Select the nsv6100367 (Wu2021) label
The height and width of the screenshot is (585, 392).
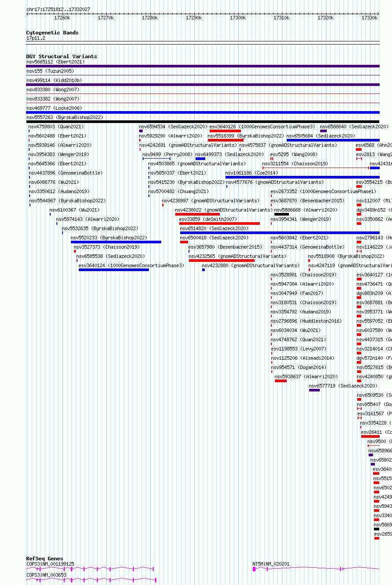point(75,210)
